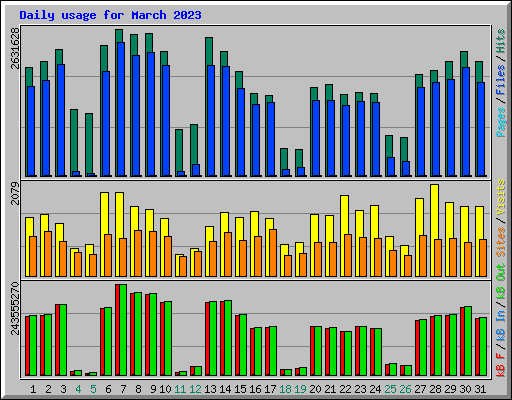Click day label '24' on the x-axis

click(x=375, y=389)
